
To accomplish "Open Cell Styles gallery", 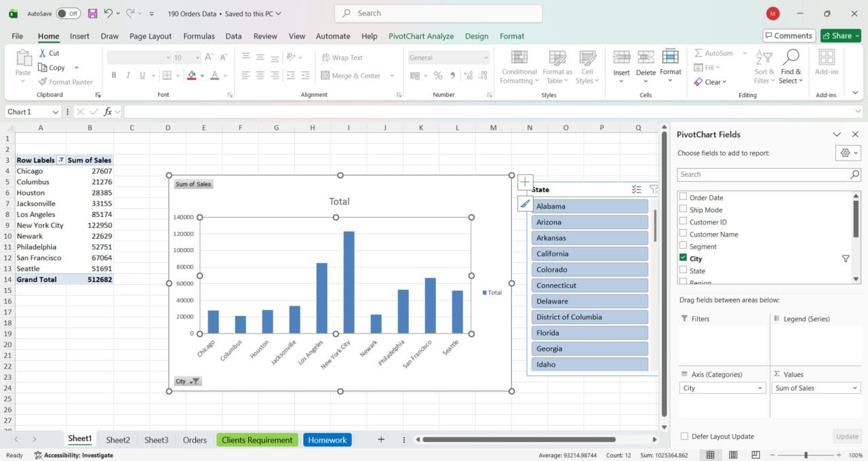I will coord(587,68).
